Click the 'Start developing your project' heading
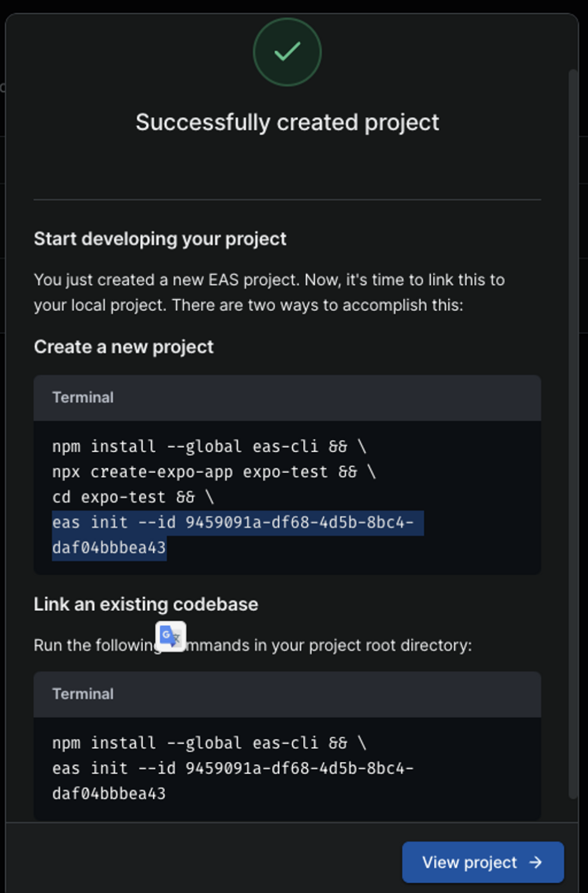This screenshot has height=893, width=588. coord(160,239)
